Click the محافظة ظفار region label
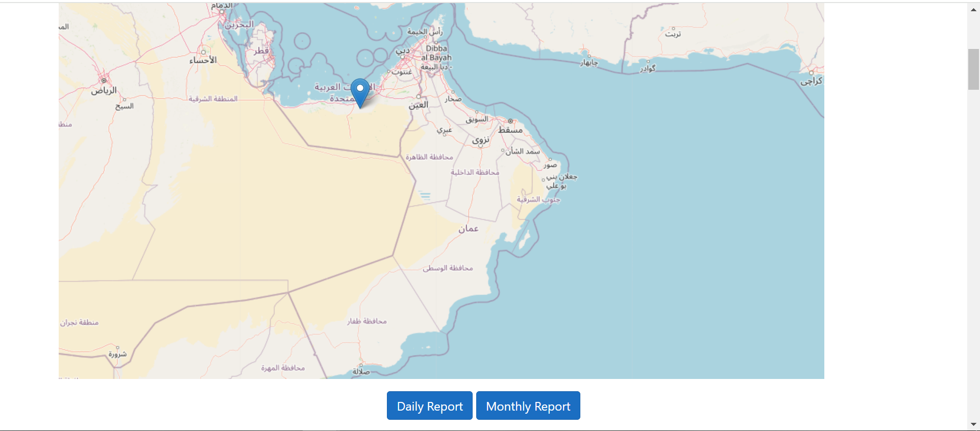980x431 pixels. click(x=366, y=321)
